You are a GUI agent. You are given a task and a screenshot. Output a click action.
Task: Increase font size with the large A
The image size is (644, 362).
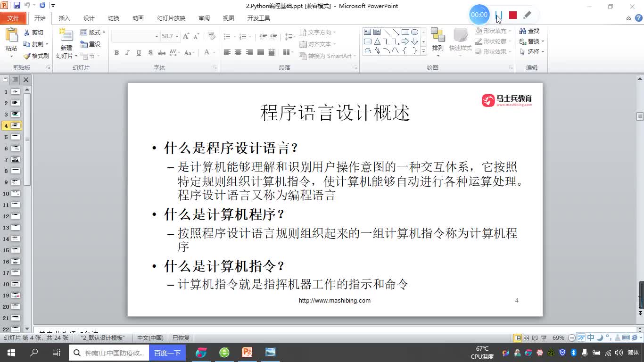[186, 36]
